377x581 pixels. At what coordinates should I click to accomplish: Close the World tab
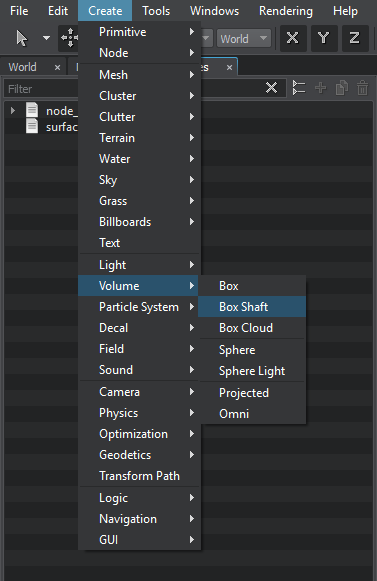click(x=57, y=67)
